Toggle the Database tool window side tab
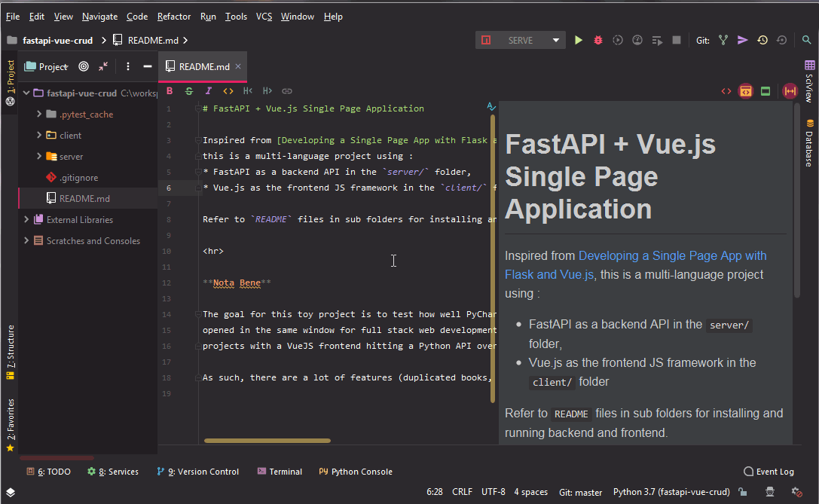This screenshot has height=504, width=819. pyautogui.click(x=809, y=143)
